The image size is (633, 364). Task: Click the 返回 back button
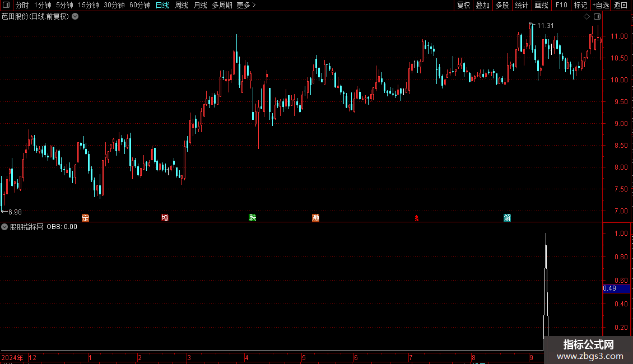coord(621,5)
